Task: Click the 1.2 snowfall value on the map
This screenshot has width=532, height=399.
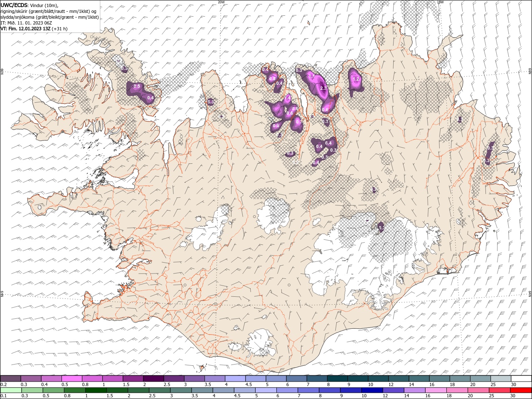Action: (x=356, y=79)
